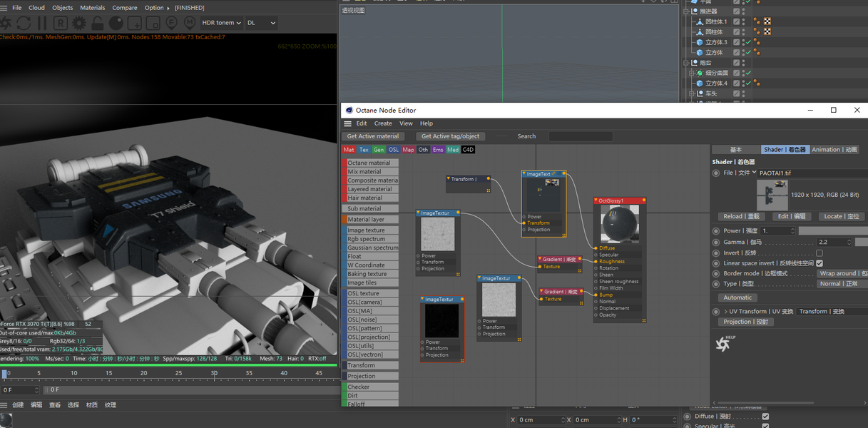Click the Locate button
Screen dimensions: 868x428
[x=842, y=216]
